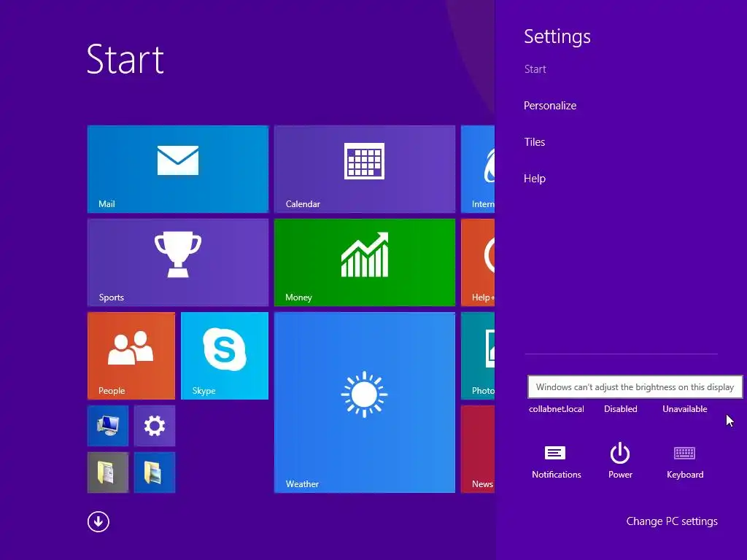Select Personalize in Settings pane

tap(550, 105)
